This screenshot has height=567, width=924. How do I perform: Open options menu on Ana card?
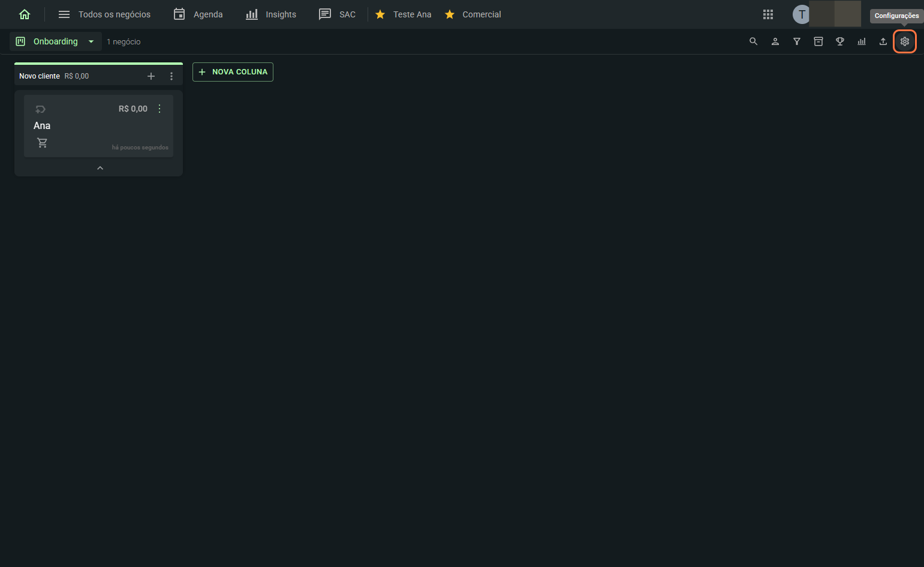pyautogui.click(x=159, y=109)
